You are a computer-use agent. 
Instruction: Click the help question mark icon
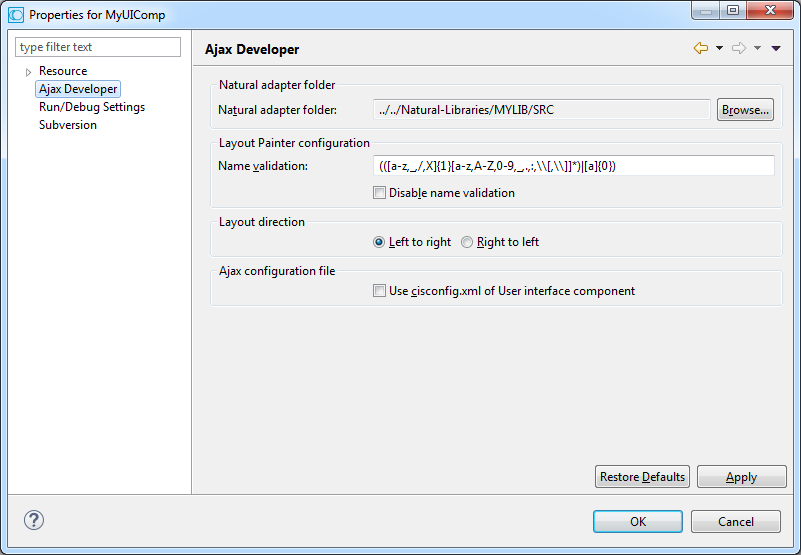pos(34,520)
